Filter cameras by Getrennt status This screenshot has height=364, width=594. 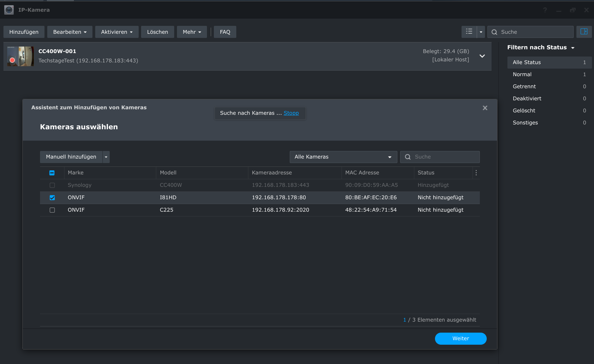(x=524, y=87)
